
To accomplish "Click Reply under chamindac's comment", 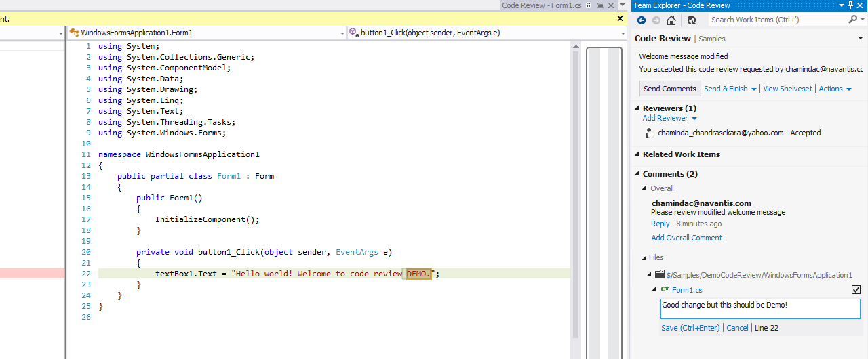I will [660, 224].
